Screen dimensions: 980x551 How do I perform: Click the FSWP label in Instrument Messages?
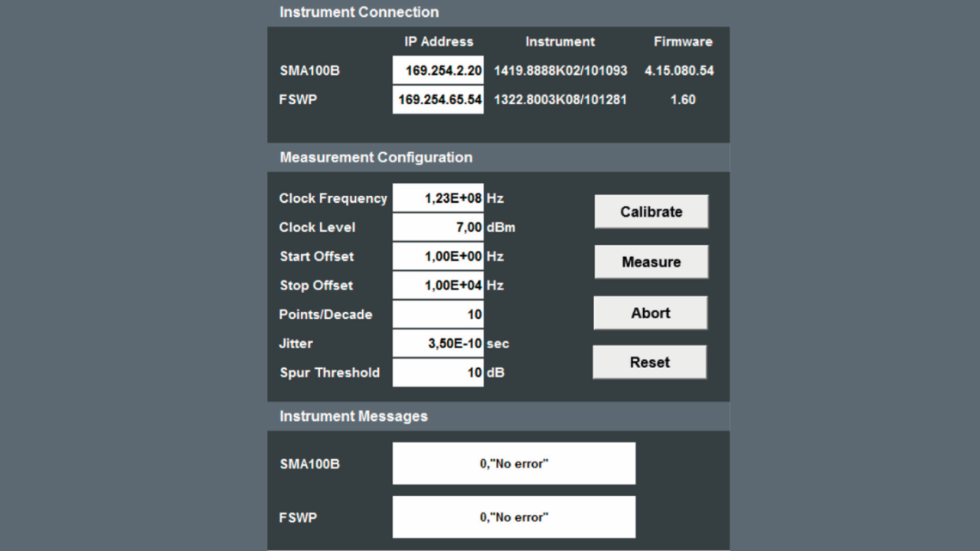(298, 517)
